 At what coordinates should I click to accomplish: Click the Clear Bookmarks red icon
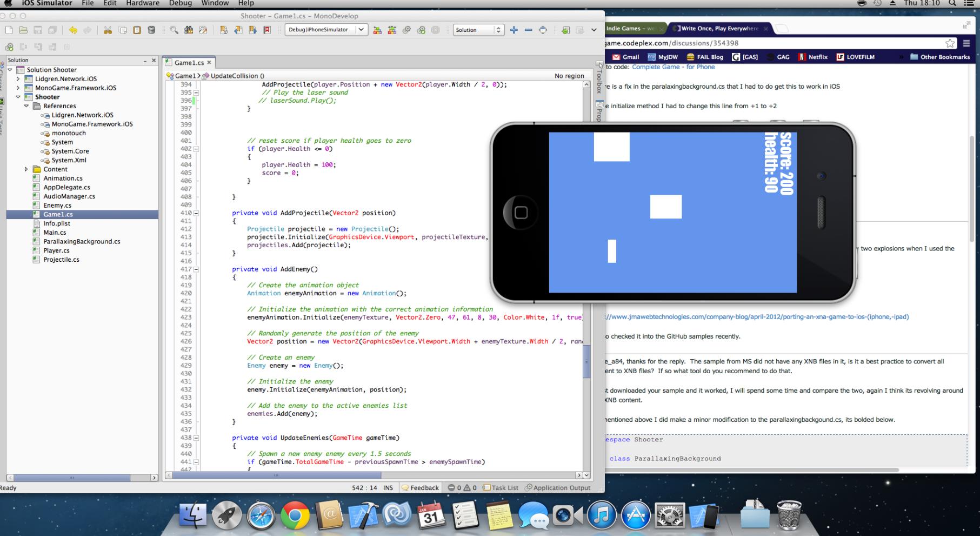coord(267,30)
